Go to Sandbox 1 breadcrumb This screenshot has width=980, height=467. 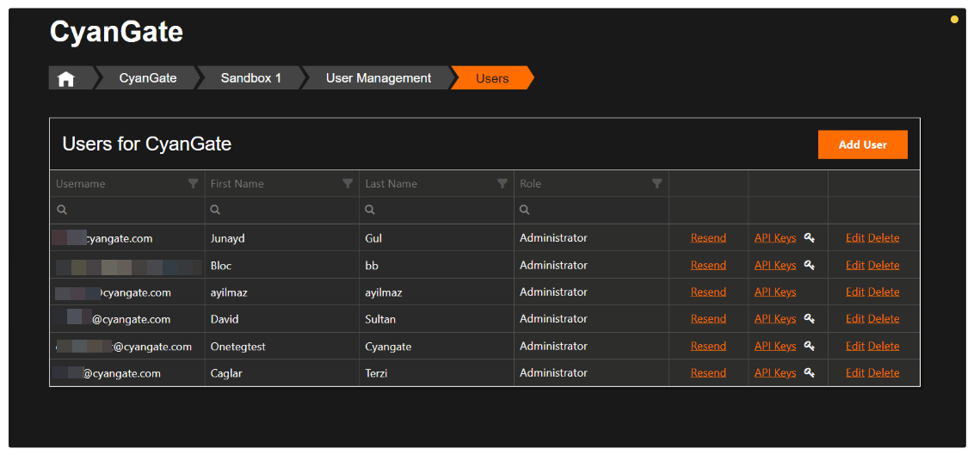pyautogui.click(x=251, y=78)
